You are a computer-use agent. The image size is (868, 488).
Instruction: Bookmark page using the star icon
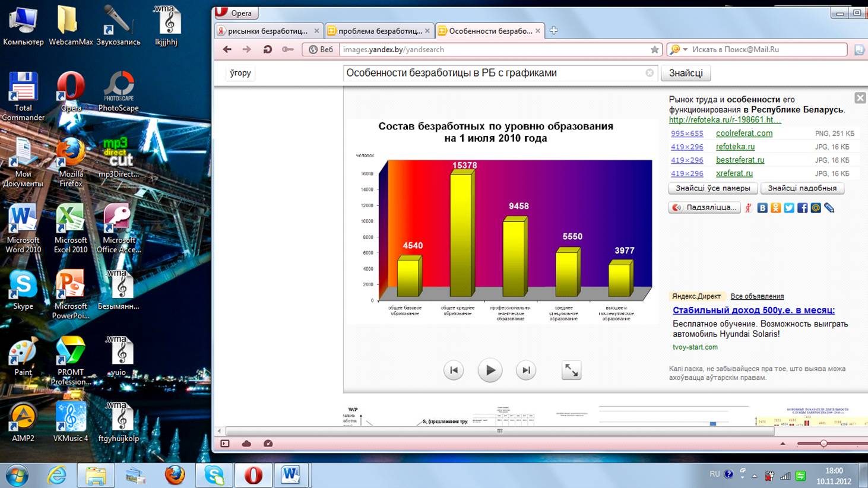pyautogui.click(x=654, y=50)
